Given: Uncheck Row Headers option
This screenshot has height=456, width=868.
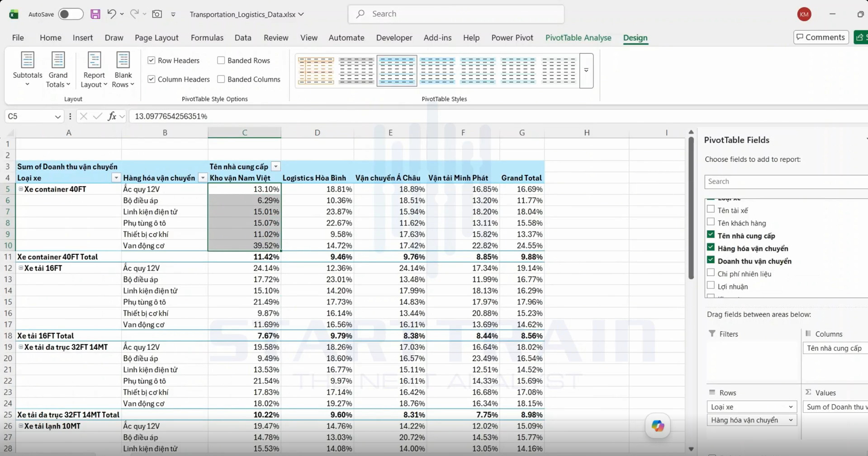Looking at the screenshot, I should click(x=152, y=60).
